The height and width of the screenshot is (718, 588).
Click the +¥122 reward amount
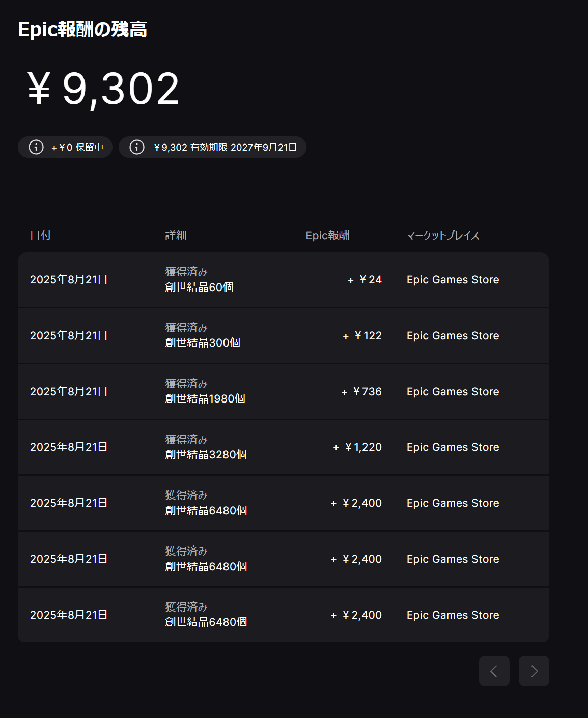[x=362, y=335]
